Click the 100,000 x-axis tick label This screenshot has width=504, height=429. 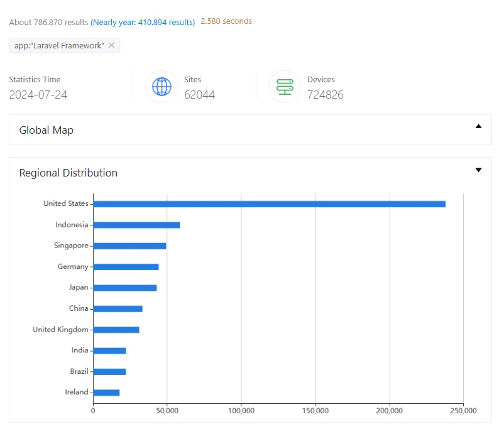(x=241, y=411)
